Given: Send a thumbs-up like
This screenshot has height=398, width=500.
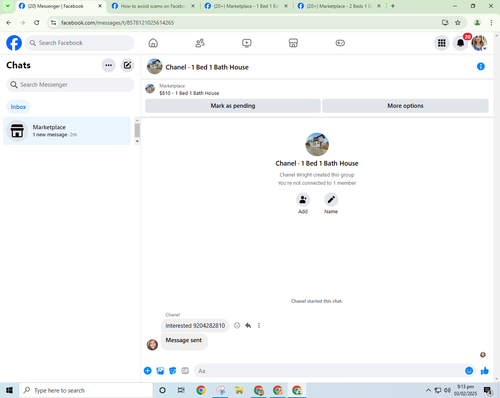Looking at the screenshot, I should pyautogui.click(x=485, y=371).
